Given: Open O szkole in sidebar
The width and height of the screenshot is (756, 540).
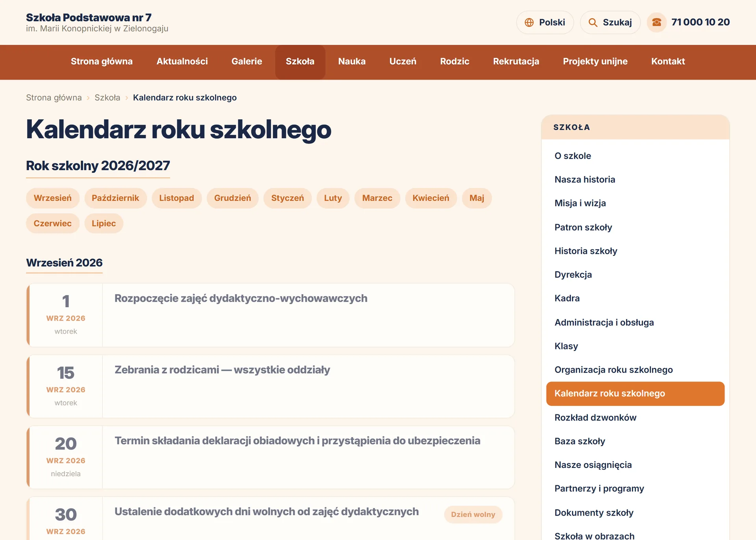Looking at the screenshot, I should (635, 156).
